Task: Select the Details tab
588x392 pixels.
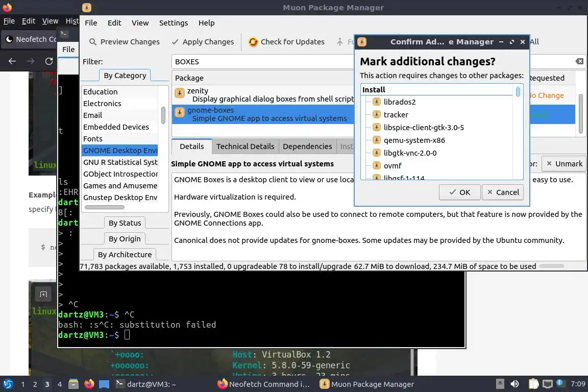Action: [x=191, y=146]
